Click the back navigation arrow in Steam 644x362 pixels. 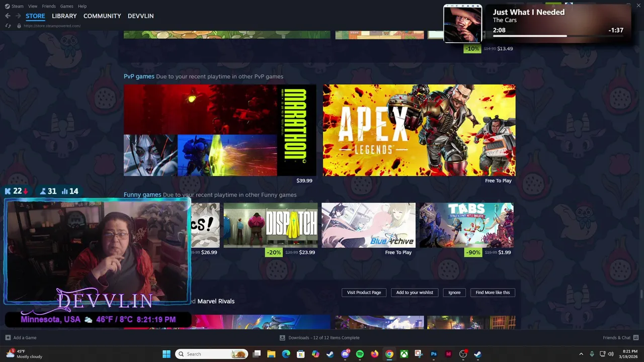8,16
